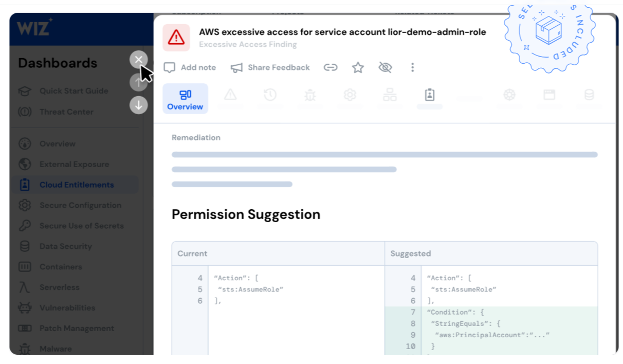
Task: Open Quick Start Guide in sidebar
Action: [74, 91]
